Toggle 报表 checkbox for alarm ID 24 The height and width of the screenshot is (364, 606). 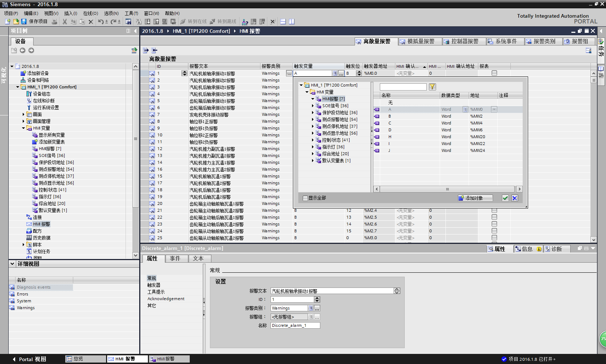coord(494,231)
